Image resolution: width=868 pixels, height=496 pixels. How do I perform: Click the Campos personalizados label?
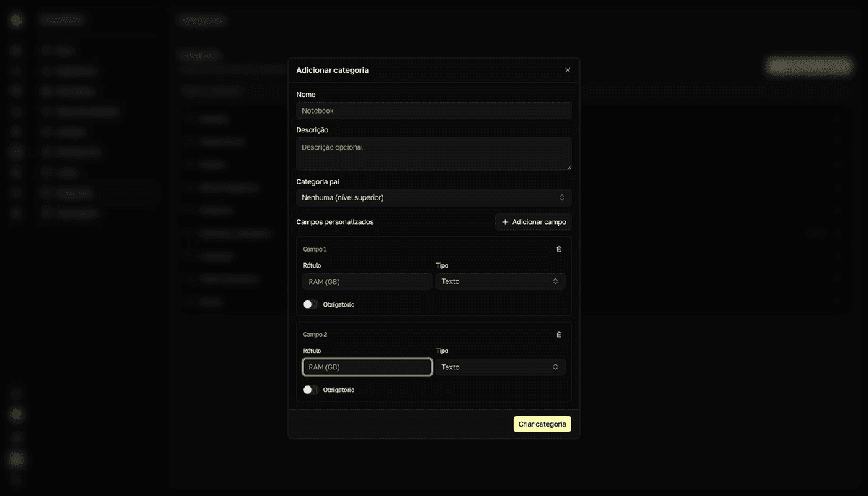(335, 222)
